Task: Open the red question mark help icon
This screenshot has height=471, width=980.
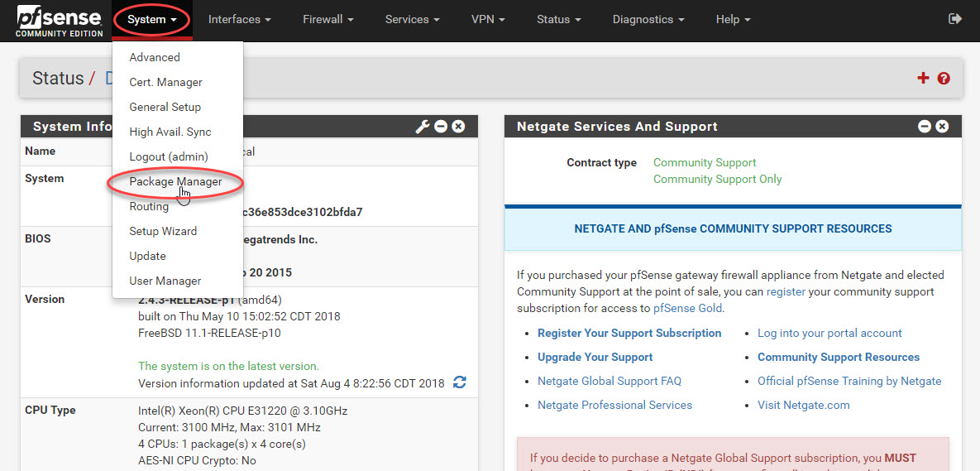Action: [x=944, y=78]
